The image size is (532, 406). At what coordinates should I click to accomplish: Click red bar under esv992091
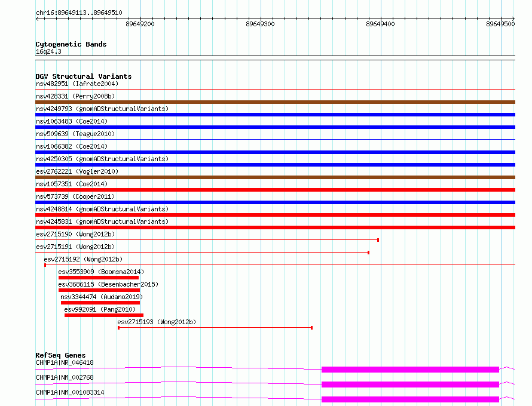pos(104,315)
